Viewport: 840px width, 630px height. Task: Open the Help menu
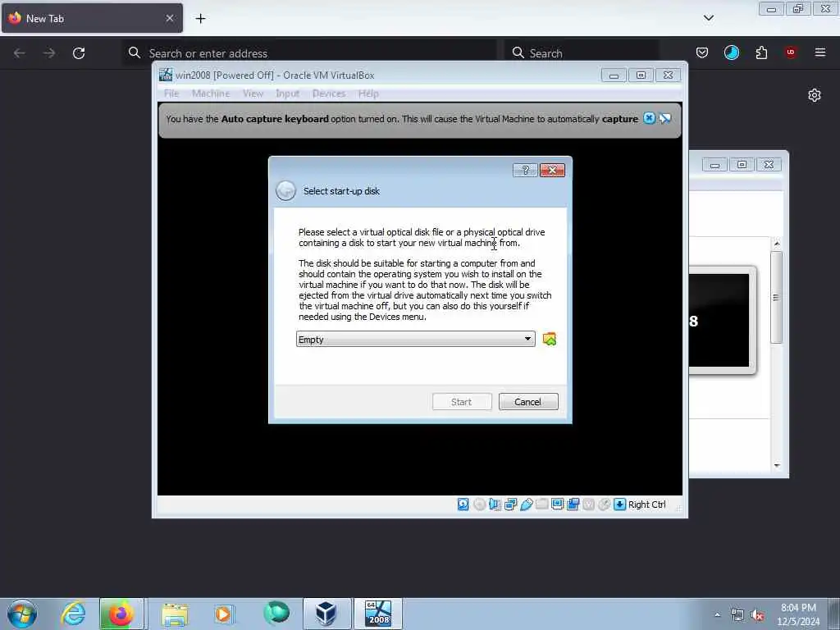point(368,94)
